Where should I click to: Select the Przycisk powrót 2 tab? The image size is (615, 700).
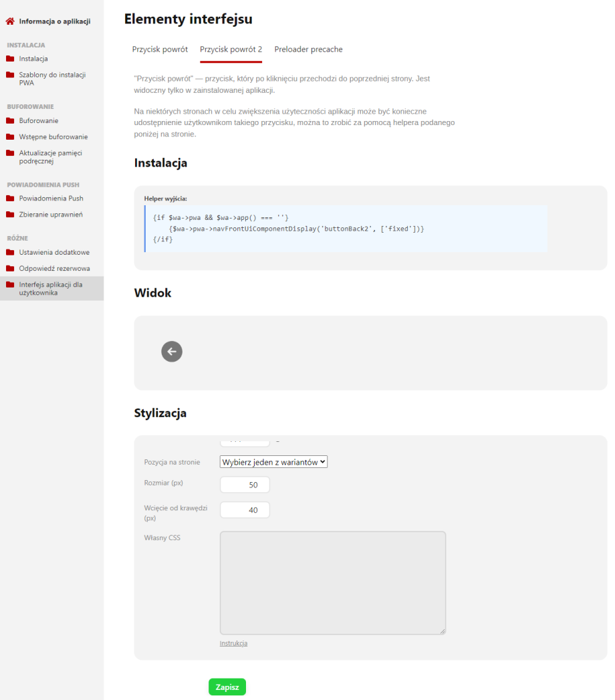coord(231,49)
